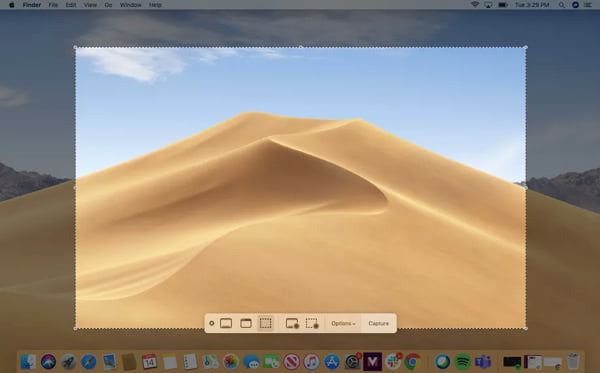The width and height of the screenshot is (600, 373).
Task: Click the top-edge middle selection handle
Action: point(301,47)
